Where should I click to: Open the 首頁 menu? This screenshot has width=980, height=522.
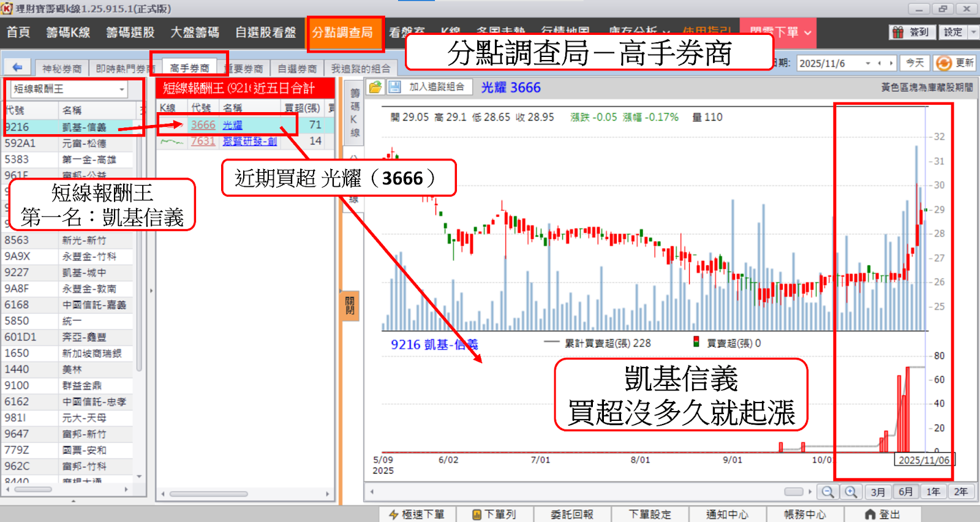tap(18, 32)
